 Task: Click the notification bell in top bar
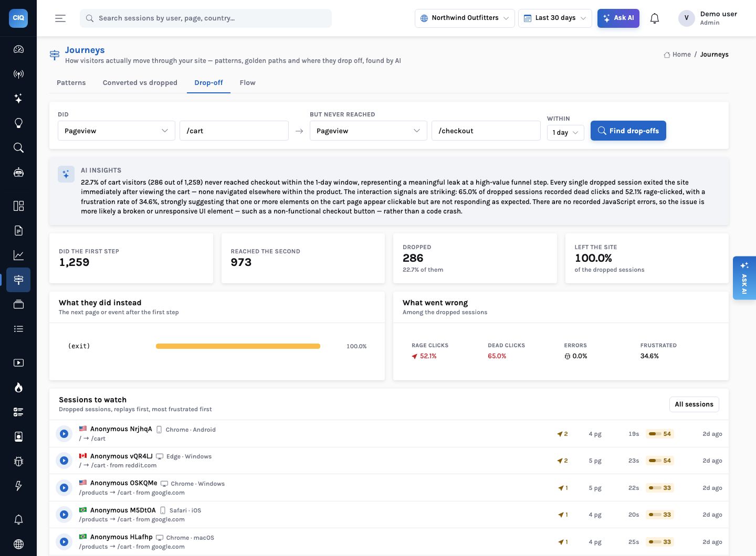655,18
